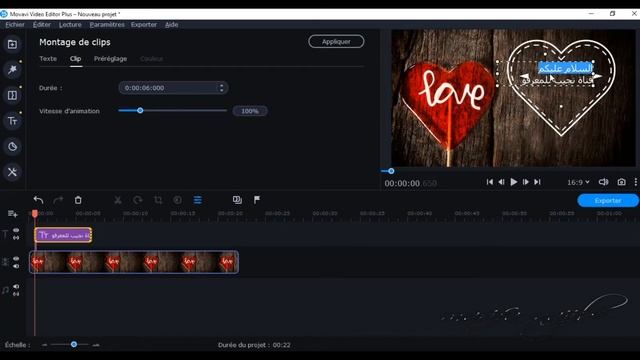Mute the audio track

click(16, 287)
